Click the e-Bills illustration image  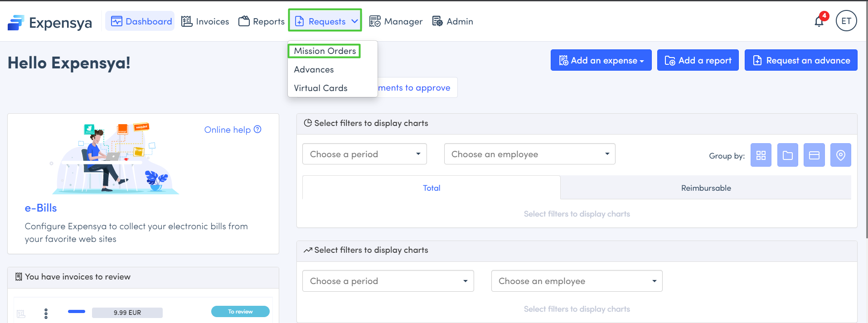116,159
